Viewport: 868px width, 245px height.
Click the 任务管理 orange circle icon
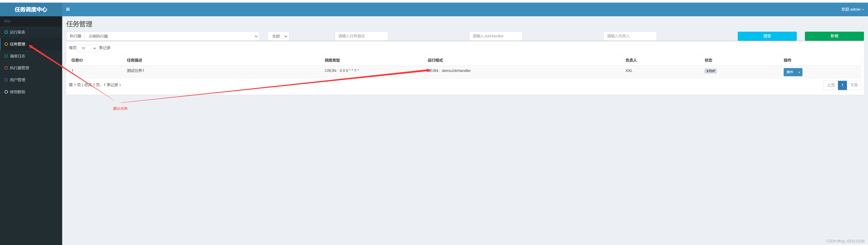click(x=6, y=44)
